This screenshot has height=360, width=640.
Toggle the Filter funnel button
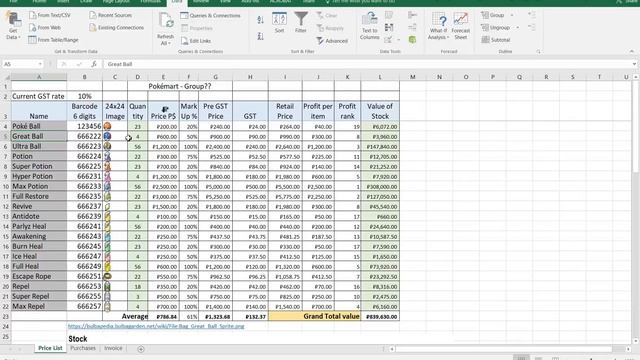coord(301,22)
